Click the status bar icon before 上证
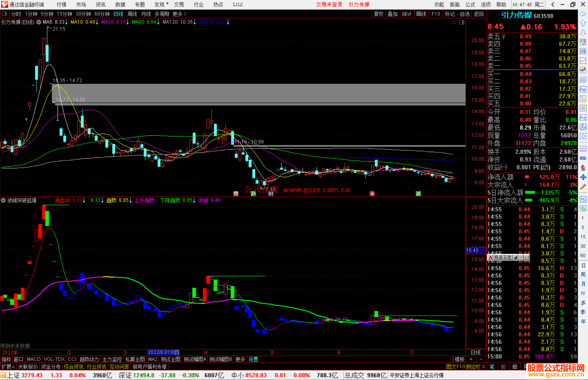The width and height of the screenshot is (588, 380). click(x=3, y=375)
